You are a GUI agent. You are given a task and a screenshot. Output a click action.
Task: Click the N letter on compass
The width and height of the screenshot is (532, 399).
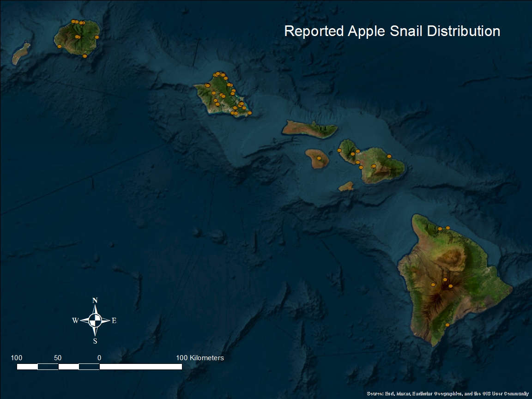pyautogui.click(x=95, y=301)
